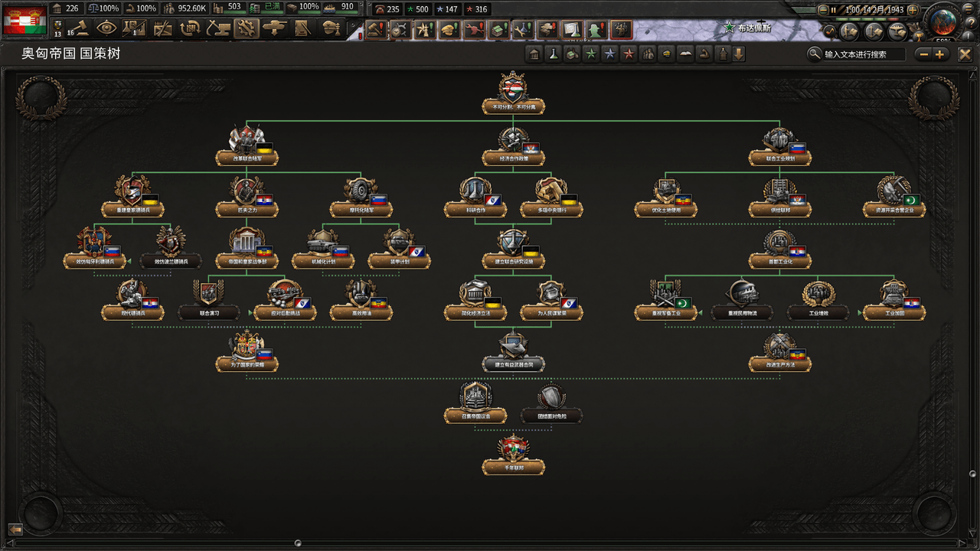Toggle the red star focus filter

628,54
